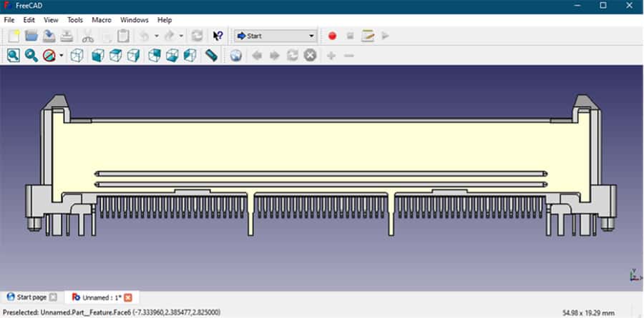Set the Bottom view cube icon
This screenshot has width=644, height=318.
(172, 56)
